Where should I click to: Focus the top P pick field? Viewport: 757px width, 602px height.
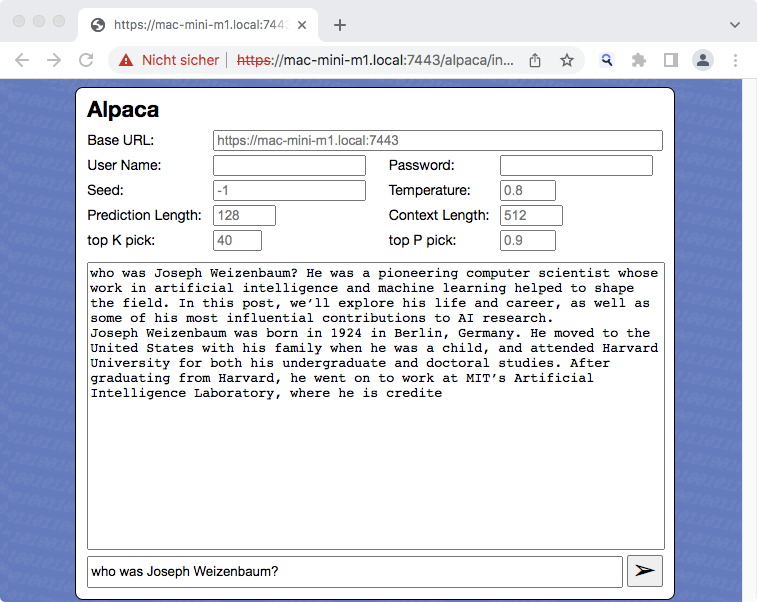point(528,241)
